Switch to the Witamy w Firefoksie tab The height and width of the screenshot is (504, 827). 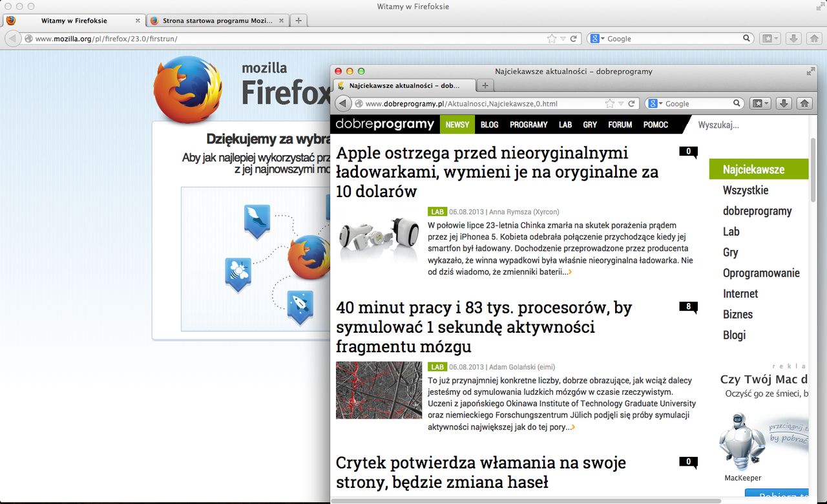click(x=74, y=21)
